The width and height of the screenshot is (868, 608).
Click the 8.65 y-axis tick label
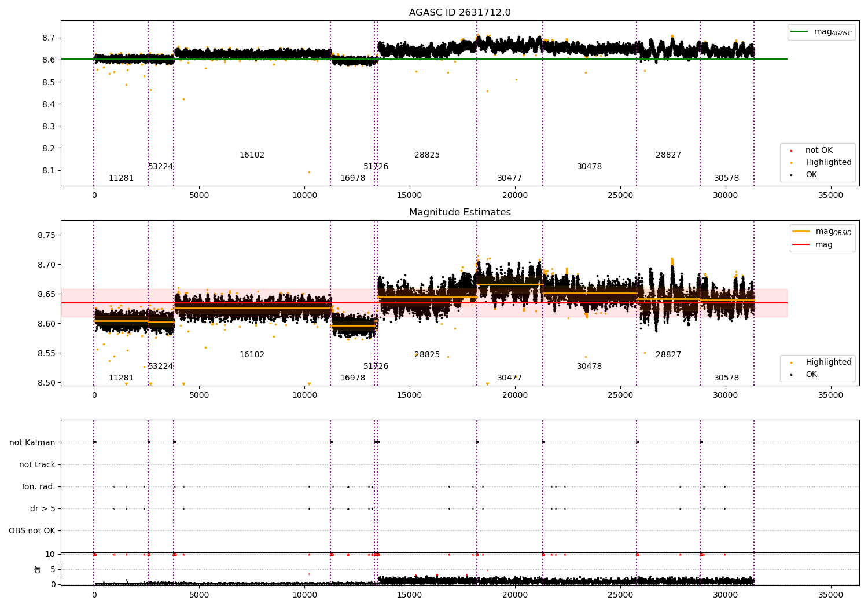(x=46, y=294)
